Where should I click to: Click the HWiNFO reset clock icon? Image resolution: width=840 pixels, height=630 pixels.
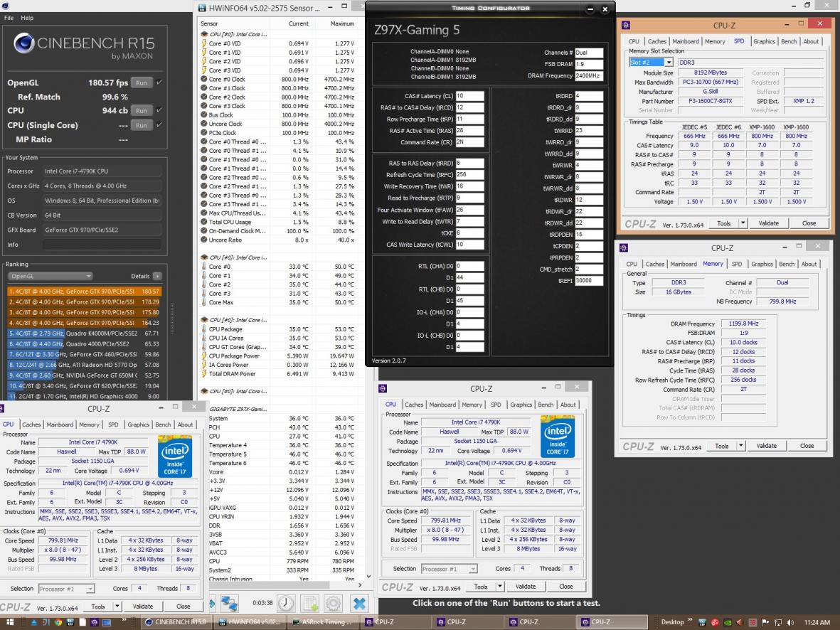286,603
